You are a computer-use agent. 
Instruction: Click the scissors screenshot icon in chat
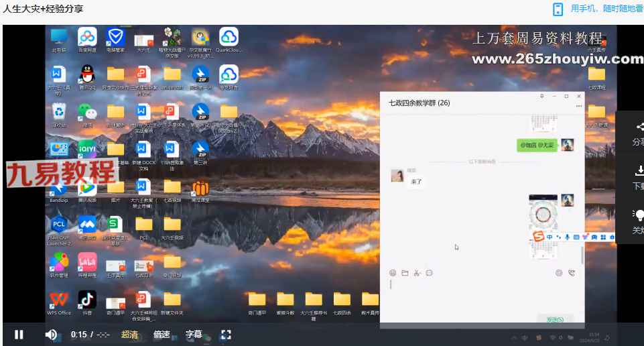tap(417, 273)
